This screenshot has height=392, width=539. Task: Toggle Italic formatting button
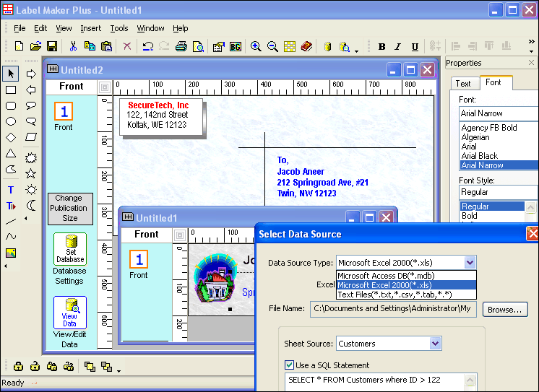(398, 47)
